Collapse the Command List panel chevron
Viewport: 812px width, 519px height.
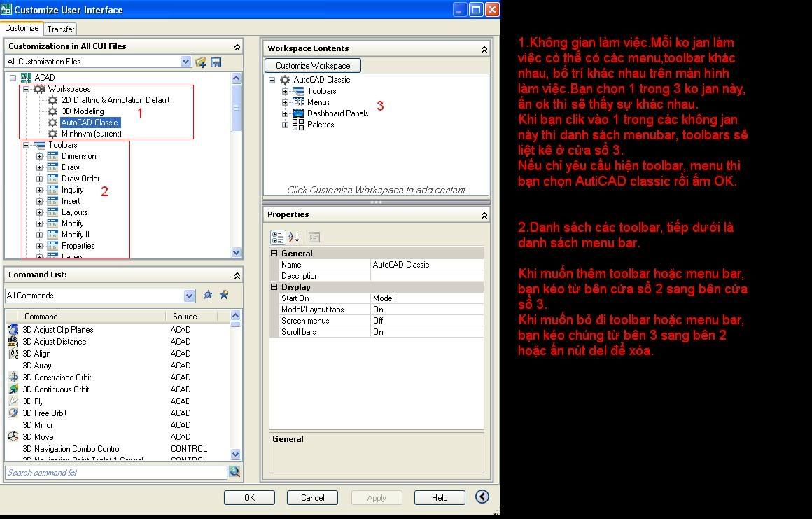[237, 275]
